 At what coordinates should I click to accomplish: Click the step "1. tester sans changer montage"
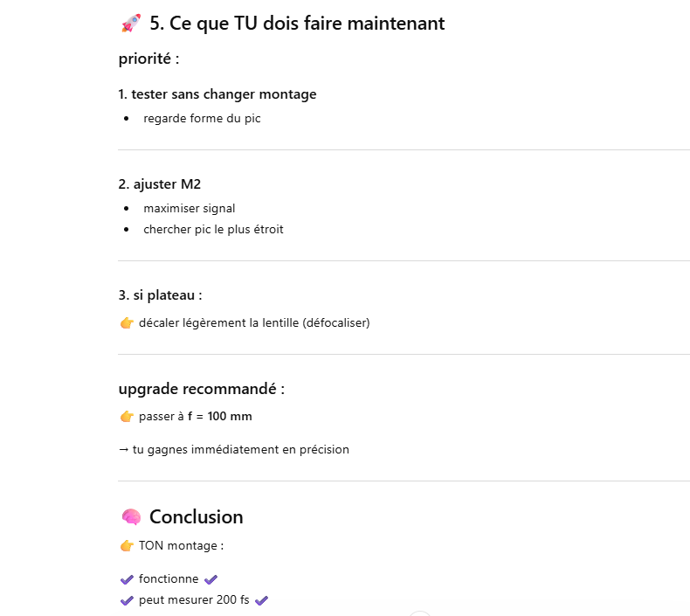(217, 94)
